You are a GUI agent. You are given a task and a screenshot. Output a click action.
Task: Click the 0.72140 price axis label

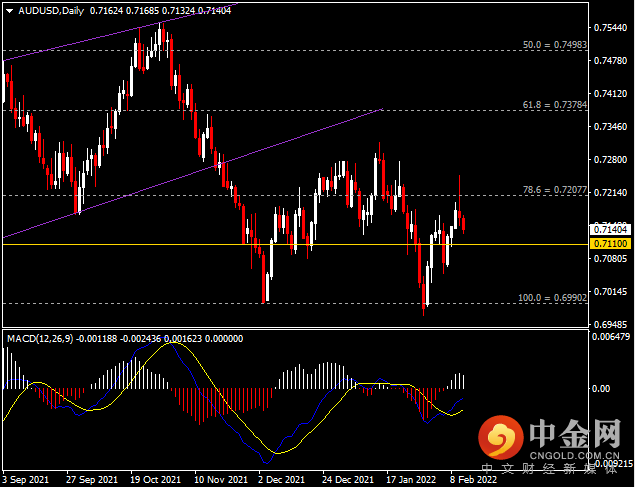click(x=610, y=193)
